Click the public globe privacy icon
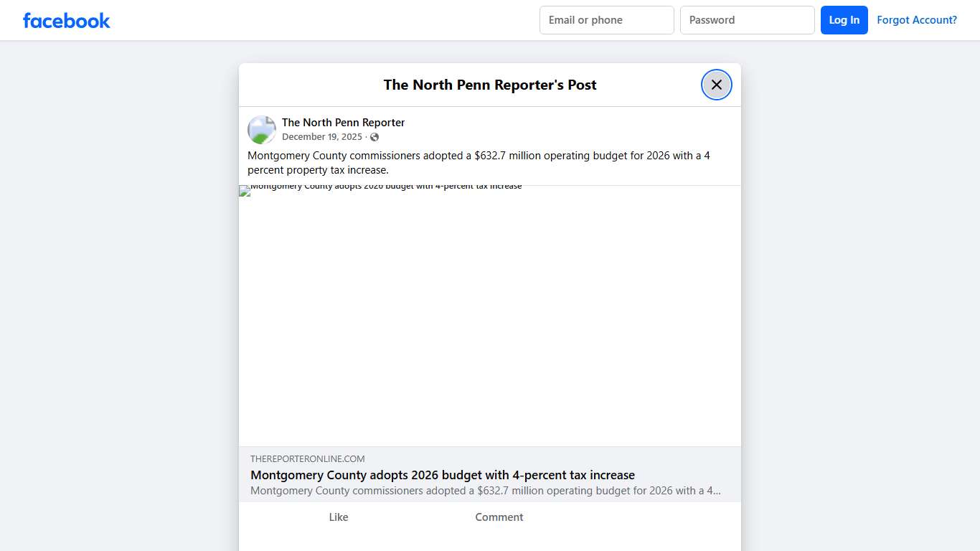Image resolution: width=980 pixels, height=551 pixels. 374,137
